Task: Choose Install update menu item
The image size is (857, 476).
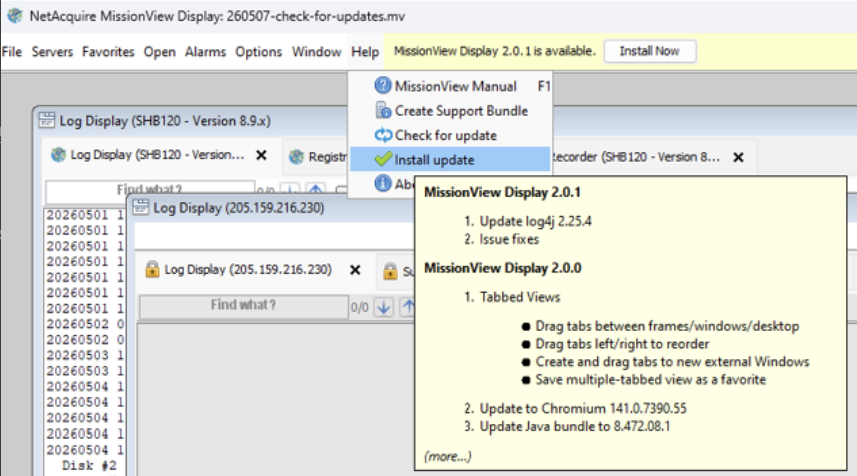Action: click(450, 160)
